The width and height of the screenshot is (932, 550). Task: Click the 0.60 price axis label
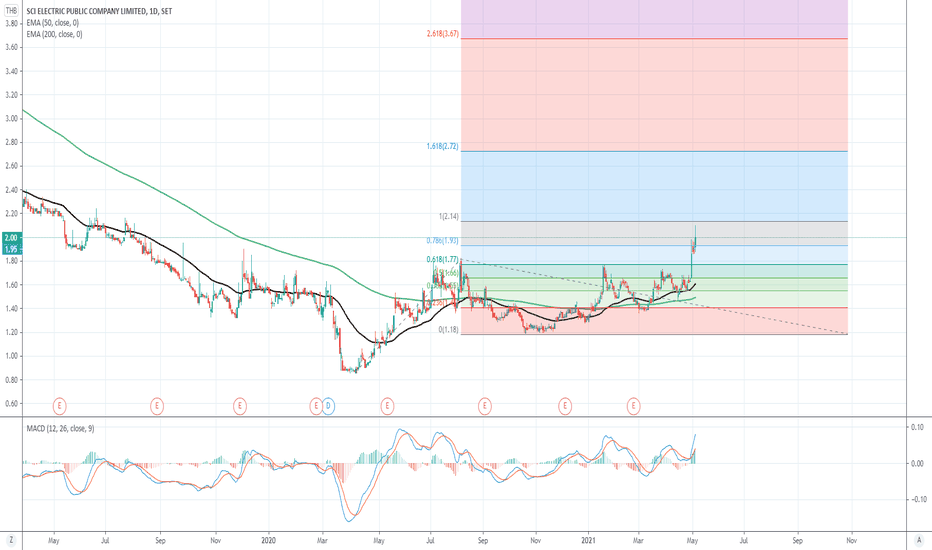[x=11, y=403]
